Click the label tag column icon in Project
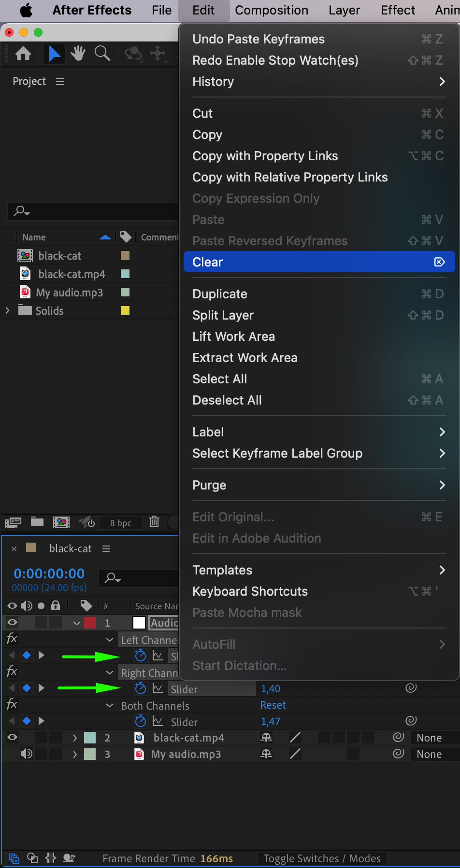This screenshot has height=868, width=460. [126, 237]
